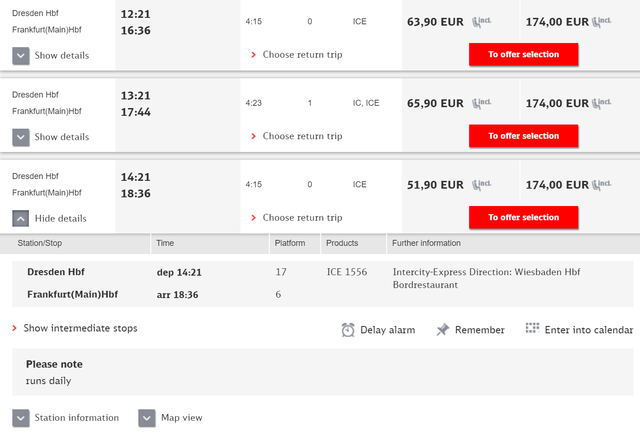The image size is (640, 440).
Task: Click seat icon beside 174,00 EUR of 14:21 trip
Action: pos(602,185)
